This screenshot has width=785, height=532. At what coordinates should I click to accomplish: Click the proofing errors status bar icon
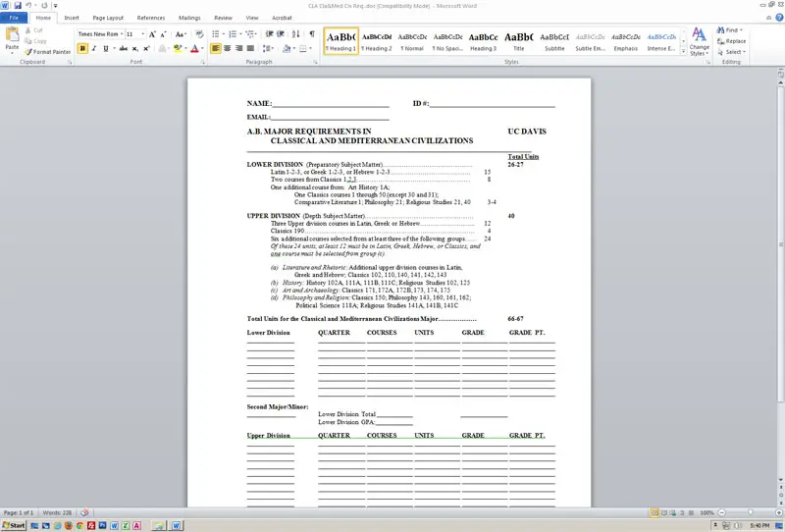(84, 512)
